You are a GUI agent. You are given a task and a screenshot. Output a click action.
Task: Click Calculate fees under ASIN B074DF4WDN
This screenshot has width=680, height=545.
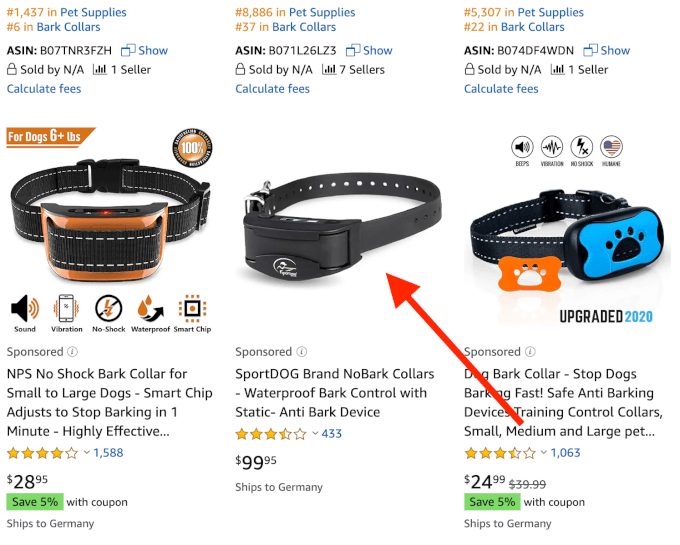pos(501,89)
